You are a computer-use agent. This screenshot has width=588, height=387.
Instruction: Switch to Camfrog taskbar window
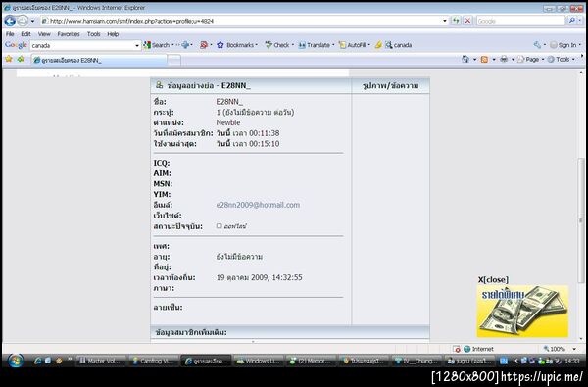click(x=153, y=362)
